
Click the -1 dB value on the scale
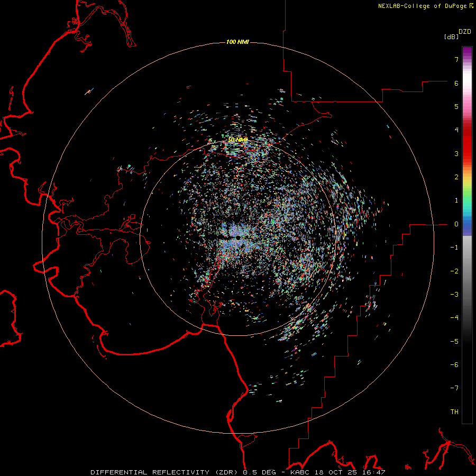(454, 248)
